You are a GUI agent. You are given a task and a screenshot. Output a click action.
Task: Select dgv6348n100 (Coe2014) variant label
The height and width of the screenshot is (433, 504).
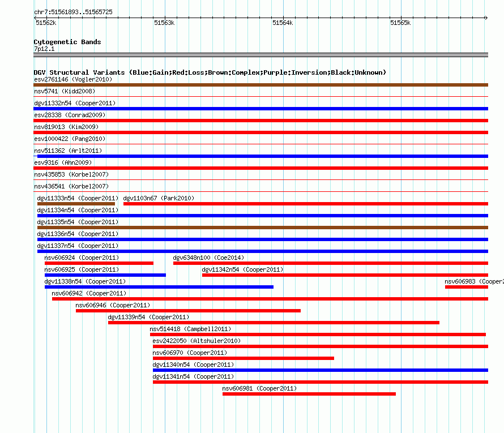pos(208,258)
